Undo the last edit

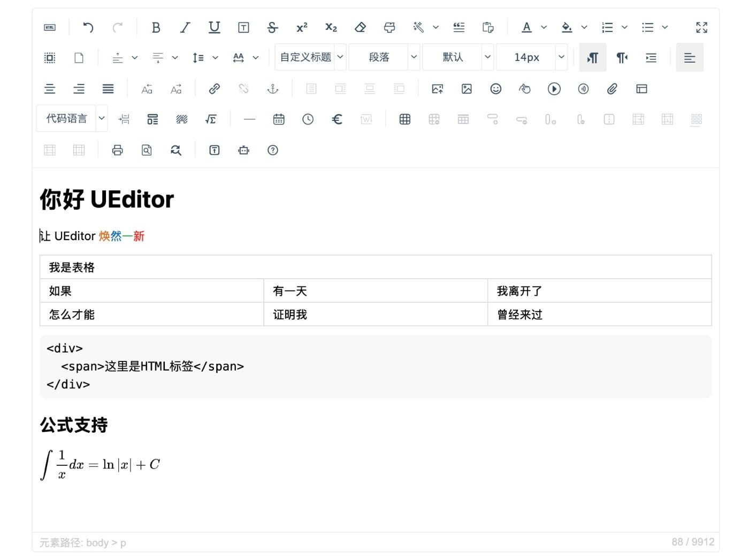pos(88,27)
